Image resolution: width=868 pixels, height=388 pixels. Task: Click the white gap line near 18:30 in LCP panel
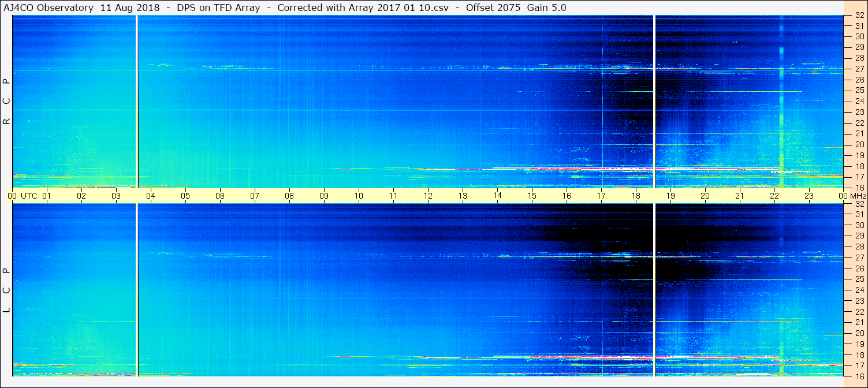(654, 290)
